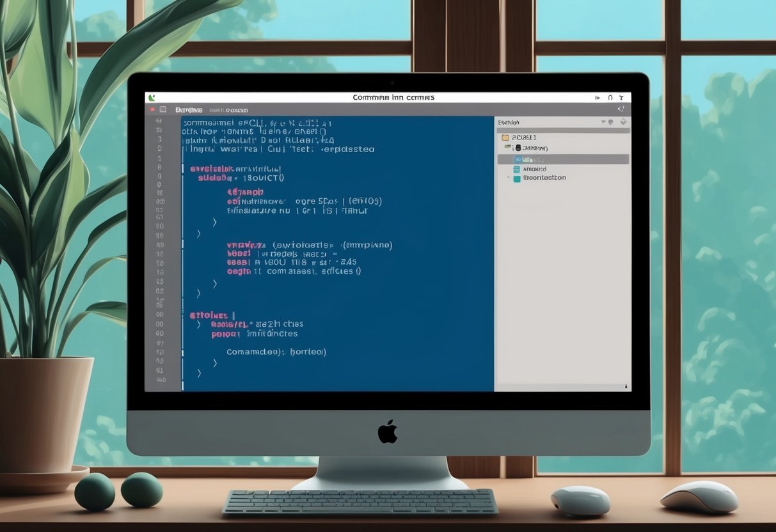Select the teal list icon next to Amokid
The width and height of the screenshot is (776, 532).
click(516, 169)
